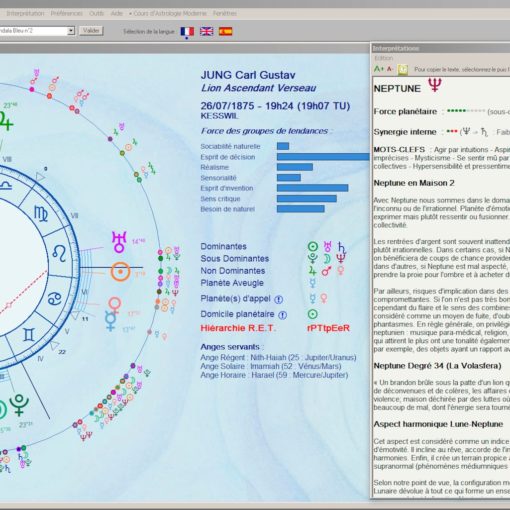Viewport: 510px width, 510px height.
Task: Increase text size with A+ icon
Action: 379,69
